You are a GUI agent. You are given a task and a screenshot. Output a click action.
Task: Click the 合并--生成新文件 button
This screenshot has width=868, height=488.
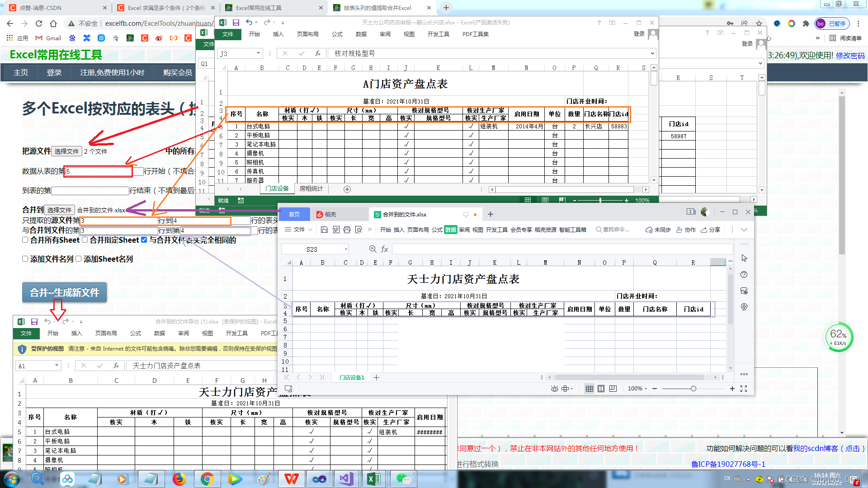[64, 292]
